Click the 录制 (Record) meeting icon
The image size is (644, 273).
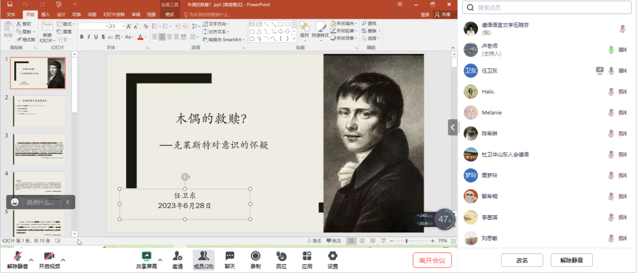[x=255, y=256]
